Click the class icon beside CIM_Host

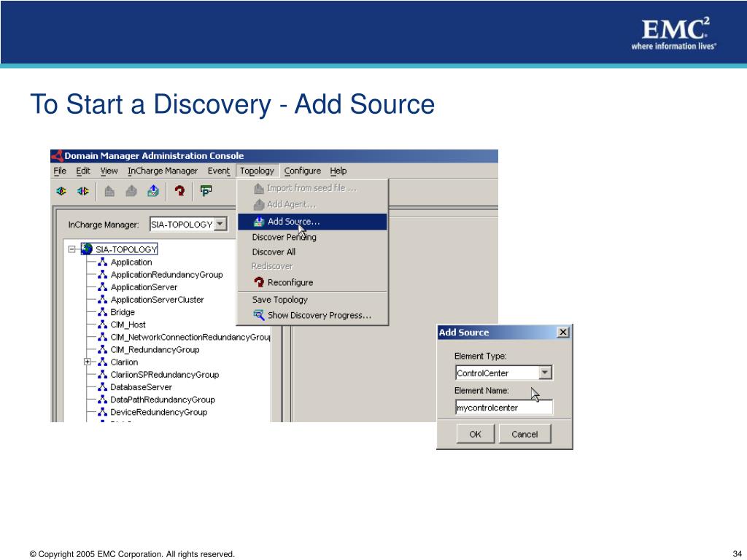point(102,324)
